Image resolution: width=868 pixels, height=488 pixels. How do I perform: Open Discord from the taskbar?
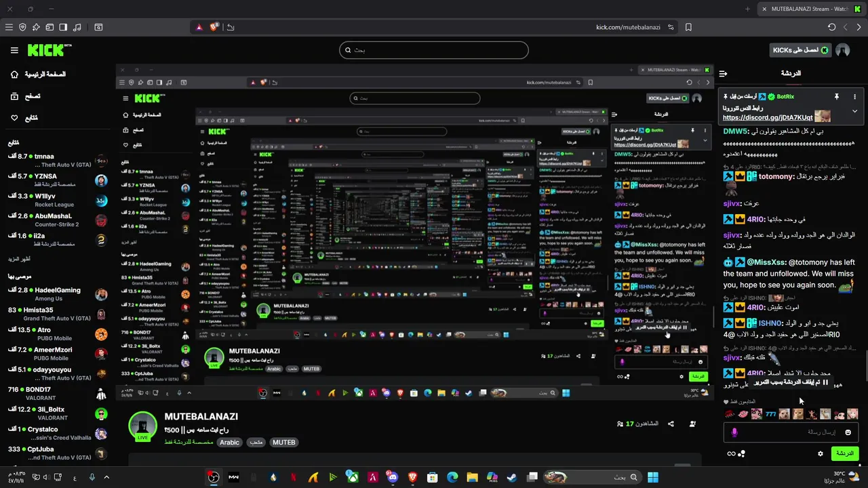(393, 477)
